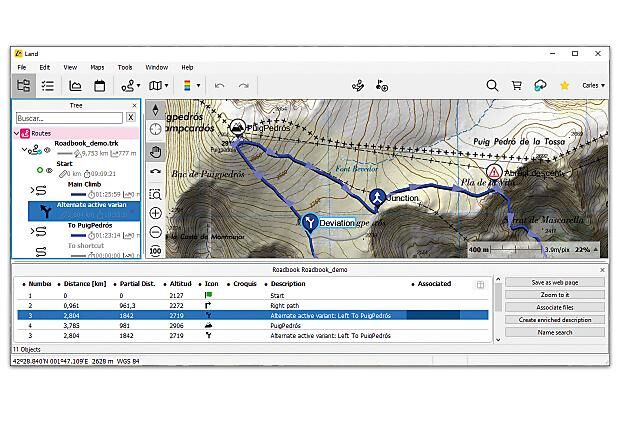Open the Help menu
This screenshot has width=620, height=424.
187,67
